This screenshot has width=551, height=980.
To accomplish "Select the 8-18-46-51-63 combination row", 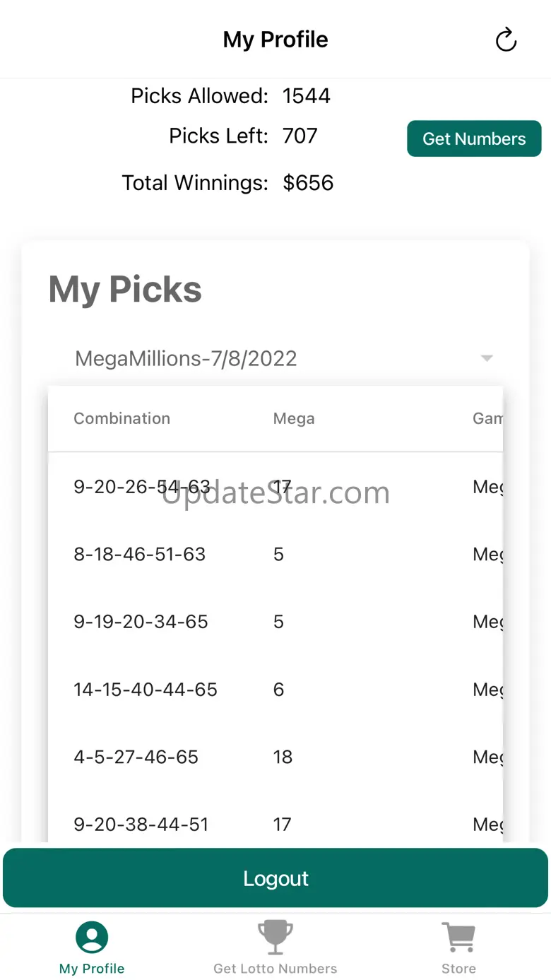I will 140,555.
